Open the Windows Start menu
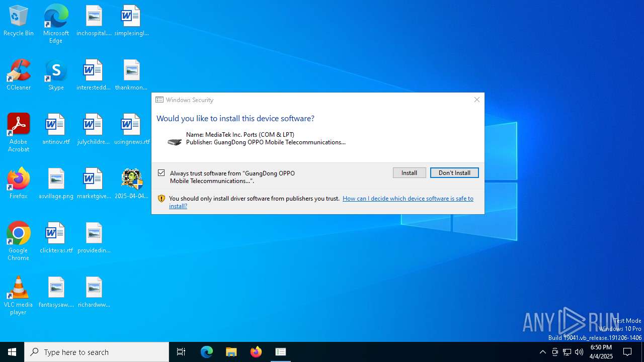Viewport: 644px width, 362px height. pos(12,352)
